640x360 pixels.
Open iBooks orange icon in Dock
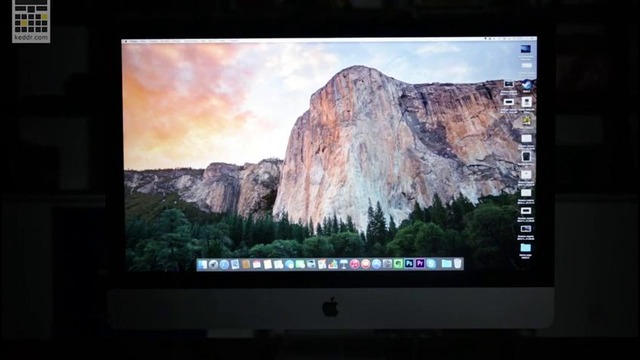pyautogui.click(x=366, y=264)
